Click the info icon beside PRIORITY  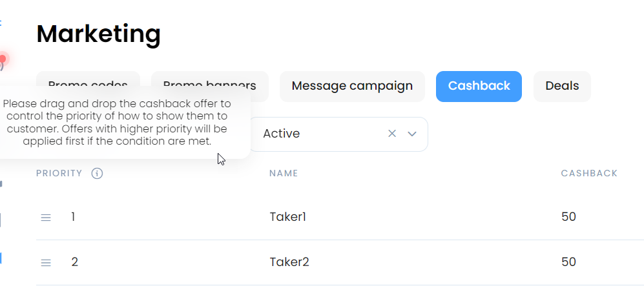pyautogui.click(x=97, y=173)
